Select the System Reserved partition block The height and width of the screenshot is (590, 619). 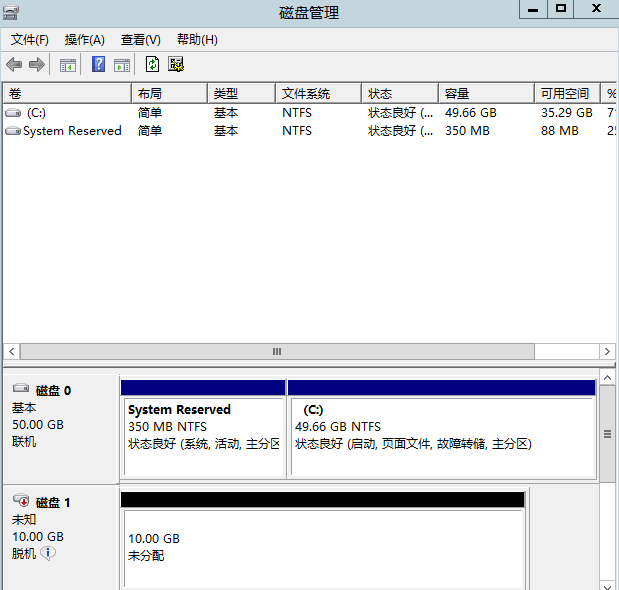point(203,429)
